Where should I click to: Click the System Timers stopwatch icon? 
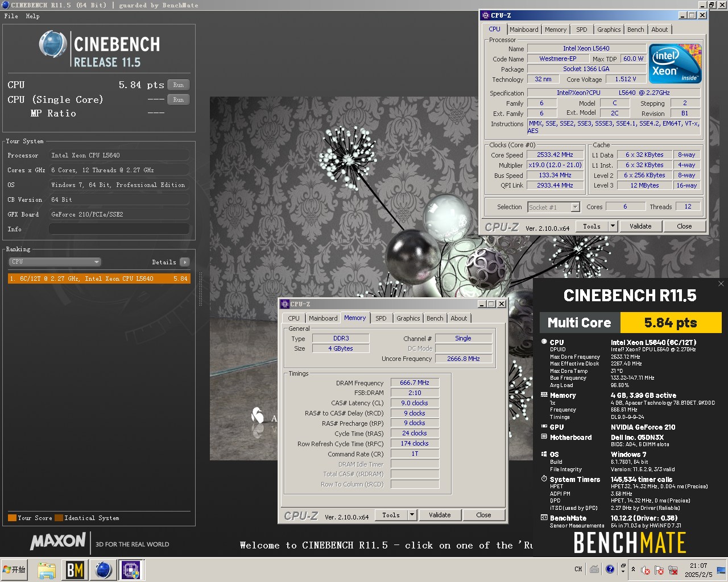(x=544, y=479)
